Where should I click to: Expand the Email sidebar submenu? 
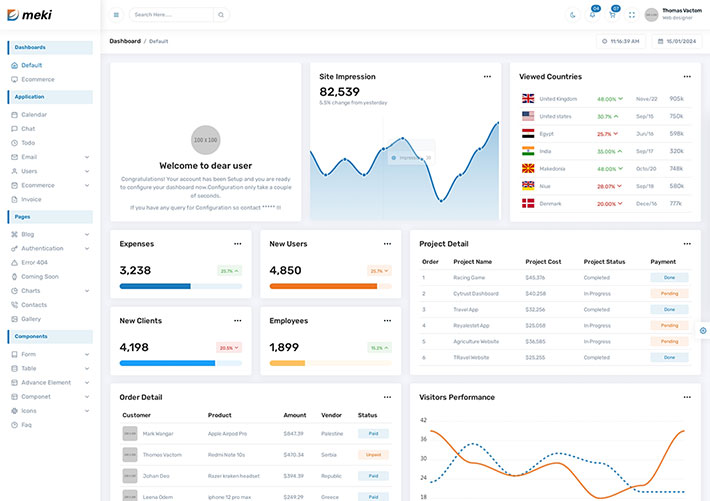[x=87, y=157]
